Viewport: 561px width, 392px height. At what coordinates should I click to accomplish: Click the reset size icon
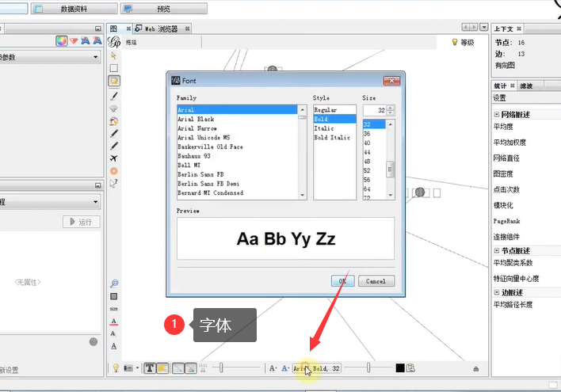(x=114, y=309)
